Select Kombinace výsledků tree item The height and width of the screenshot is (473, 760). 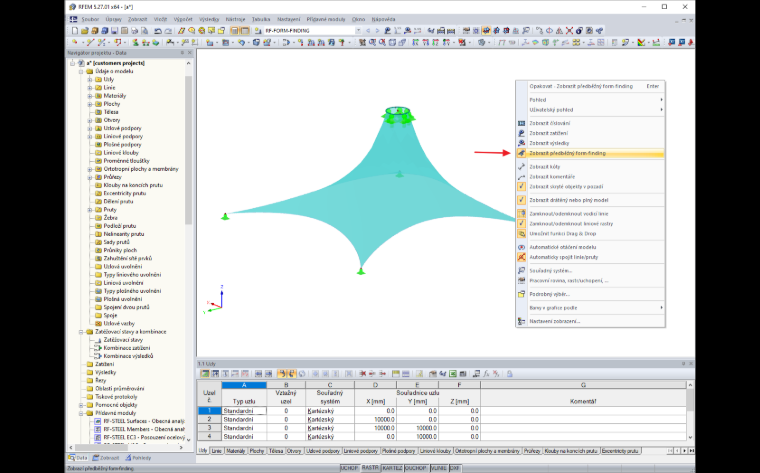128,356
